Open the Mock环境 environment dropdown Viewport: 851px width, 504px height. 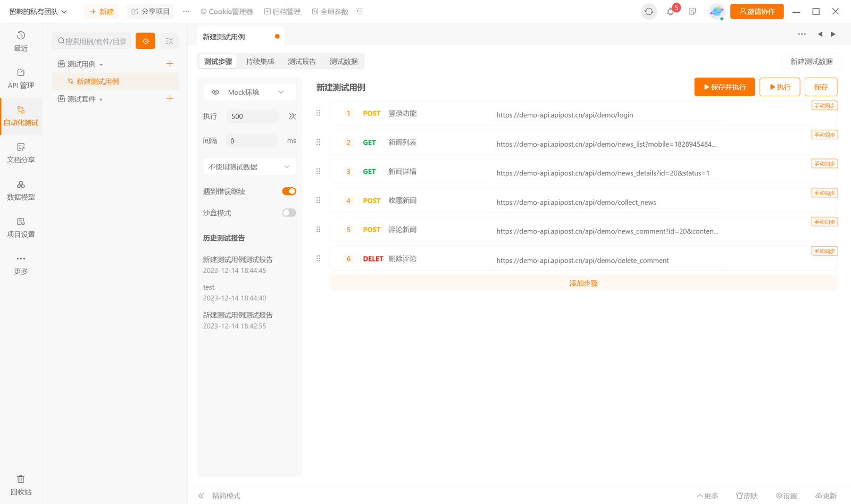(x=249, y=91)
